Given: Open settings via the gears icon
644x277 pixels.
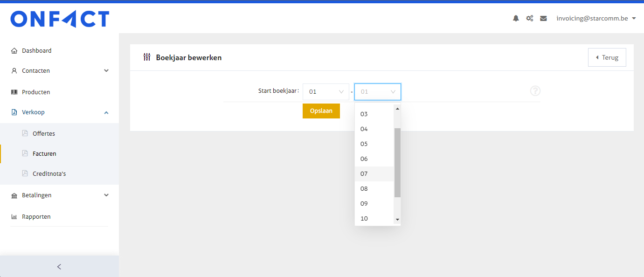Looking at the screenshot, I should 530,19.
